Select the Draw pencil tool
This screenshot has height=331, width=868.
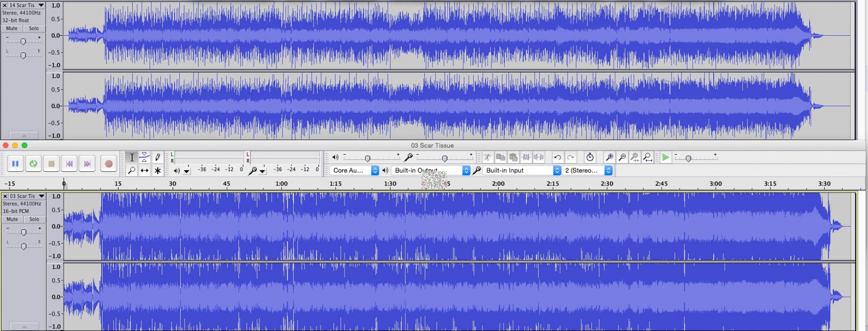coord(158,157)
